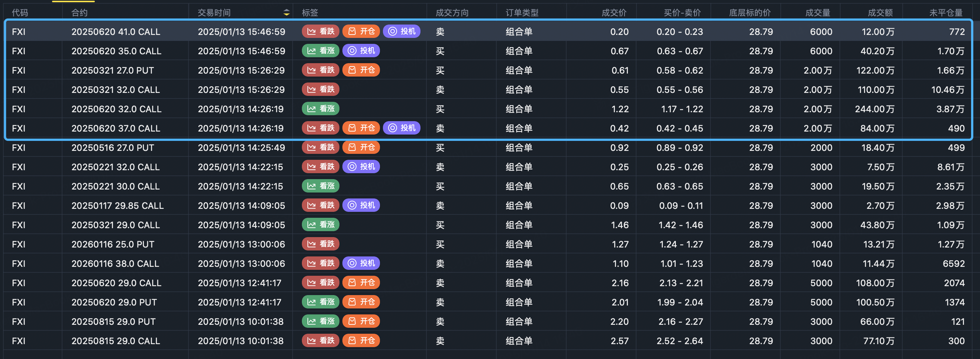Click the 代码 column header
Image resolution: width=980 pixels, height=359 pixels.
click(20, 13)
